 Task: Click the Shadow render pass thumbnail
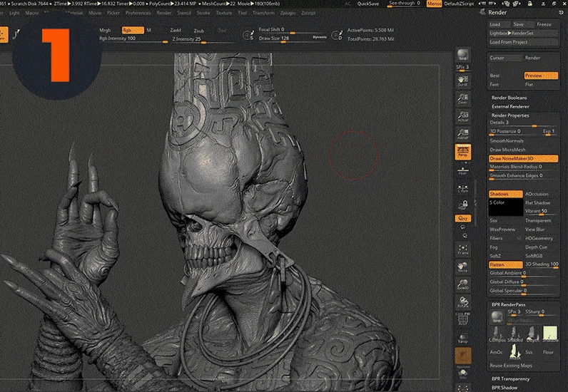tap(550, 334)
